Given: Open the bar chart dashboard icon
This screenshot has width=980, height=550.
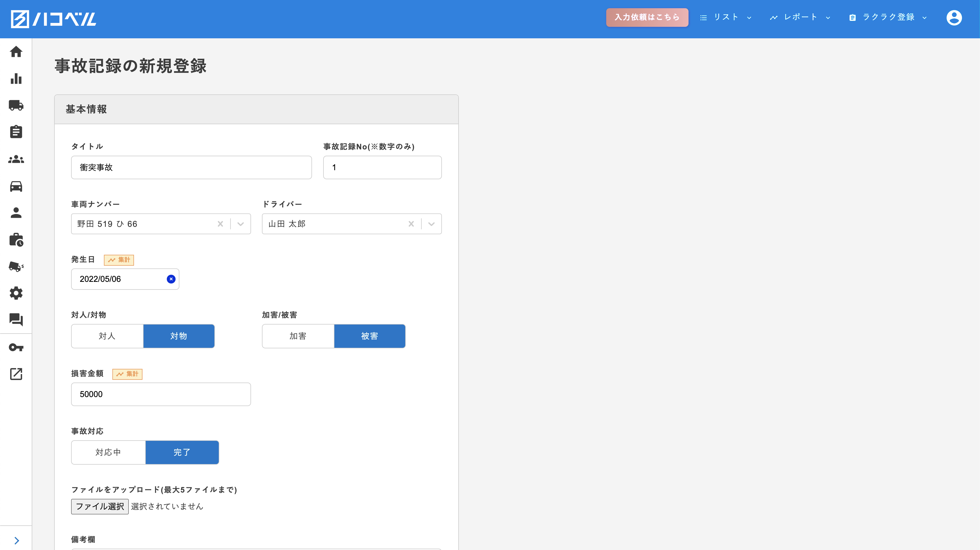Looking at the screenshot, I should point(16,79).
